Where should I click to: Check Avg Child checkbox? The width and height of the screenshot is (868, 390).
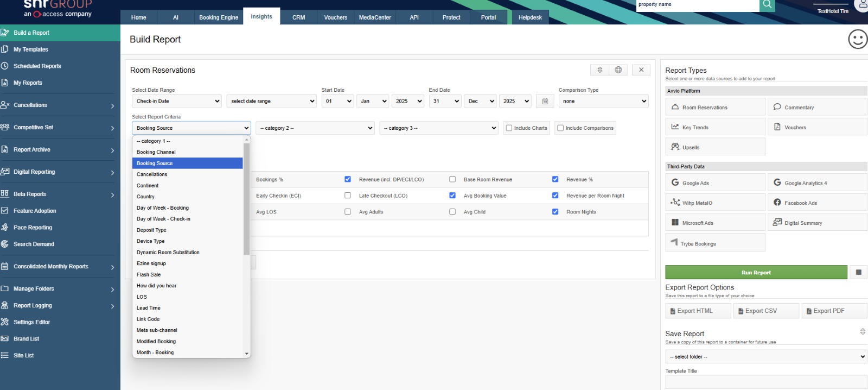tap(452, 212)
